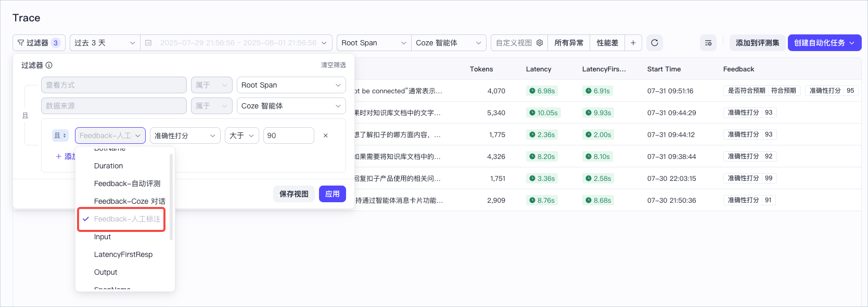The height and width of the screenshot is (307, 868).
Task: Open the top-bar Coze 智能体 dropdown
Action: tap(449, 43)
